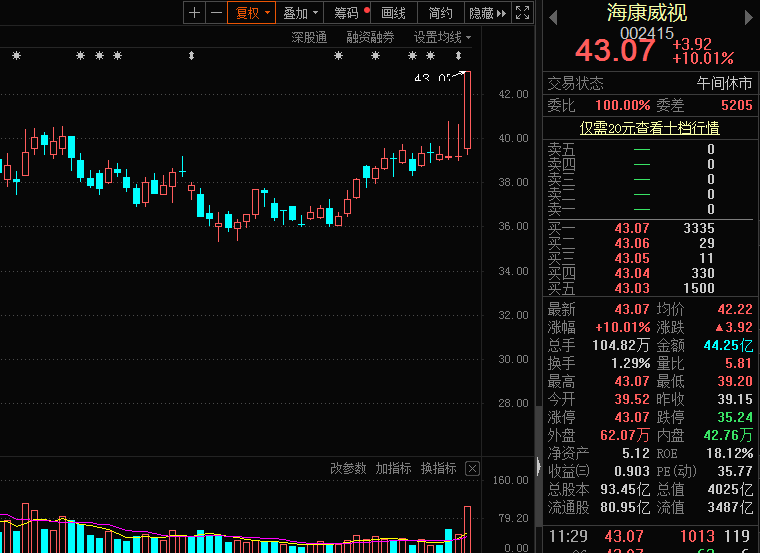
Task: Click the ROE value 18.12%
Action: [x=730, y=454]
